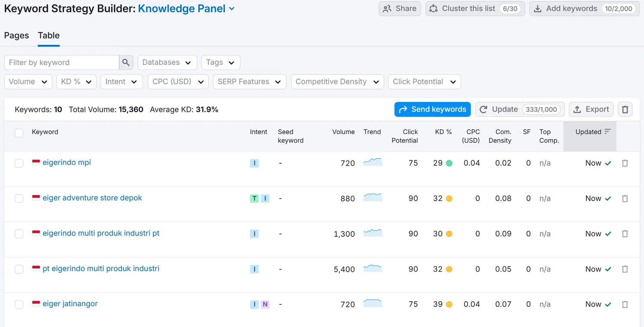Open the Knowledge Panel list dropdown
The width and height of the screenshot is (644, 327).
click(x=186, y=9)
